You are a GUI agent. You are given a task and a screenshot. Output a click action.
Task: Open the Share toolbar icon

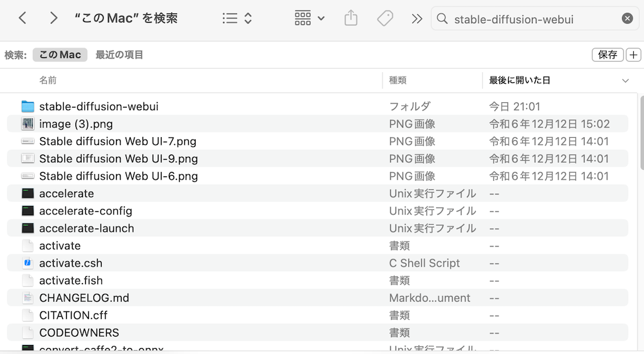pyautogui.click(x=351, y=19)
